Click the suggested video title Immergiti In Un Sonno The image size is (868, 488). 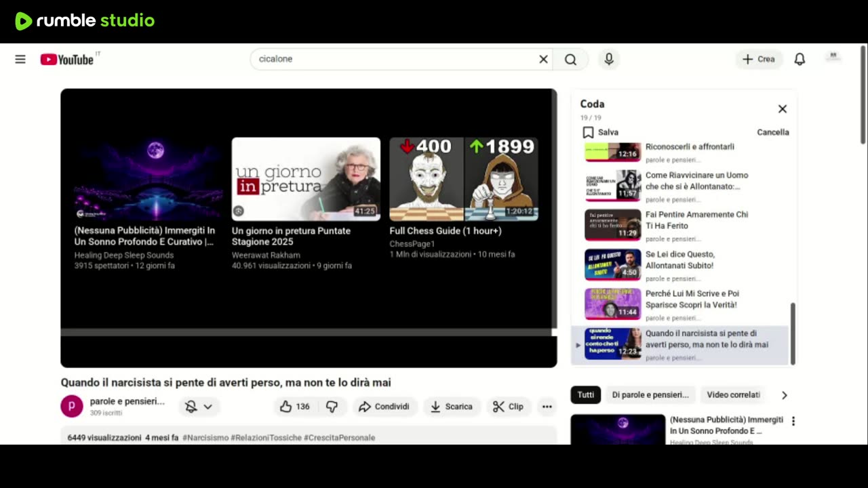[726, 426]
